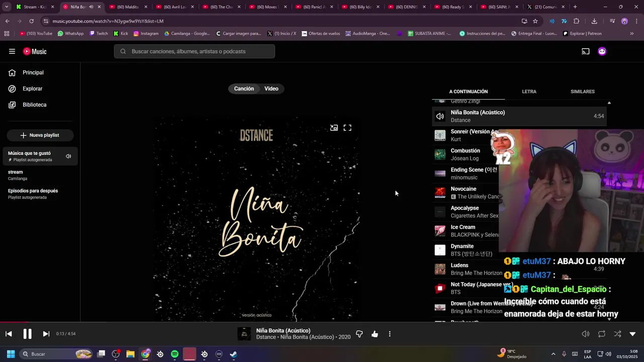Screen dimensions: 644x362
Task: Play Ending Scene by minomusic
Action: point(465,173)
